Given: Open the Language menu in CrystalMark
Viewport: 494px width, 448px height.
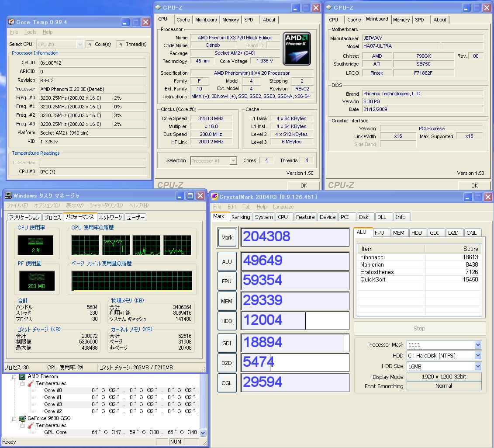Looking at the screenshot, I should click(x=283, y=207).
